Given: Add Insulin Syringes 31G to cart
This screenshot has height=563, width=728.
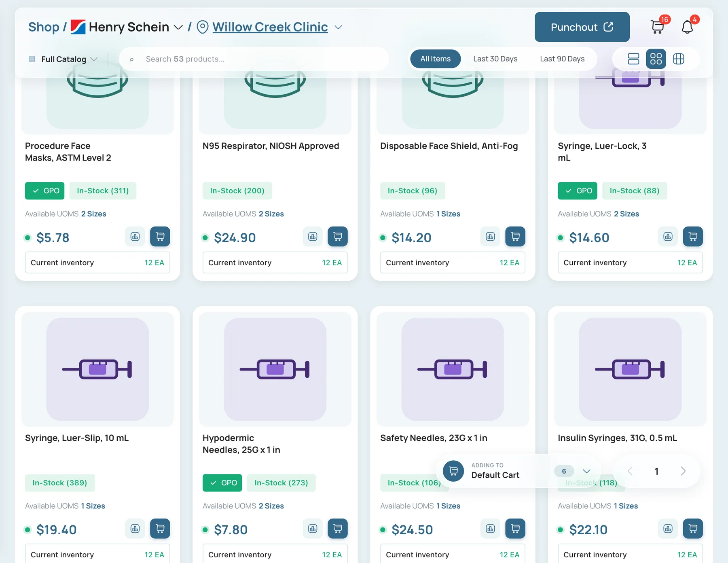Looking at the screenshot, I should coord(693,529).
